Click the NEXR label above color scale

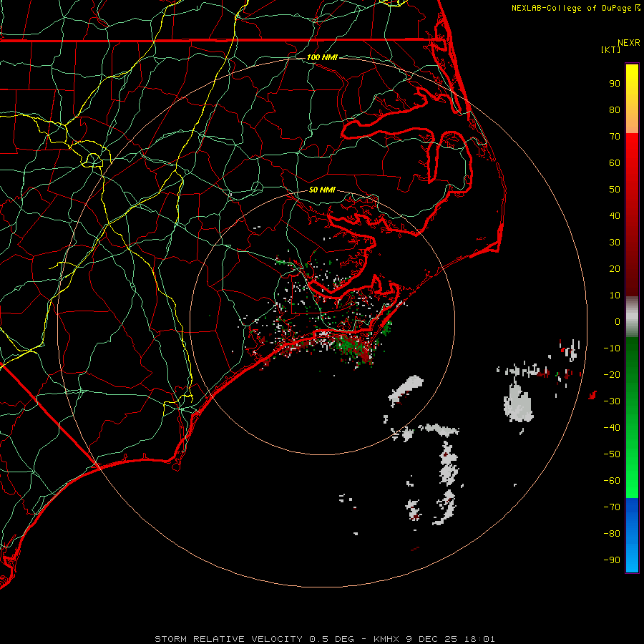coord(629,43)
